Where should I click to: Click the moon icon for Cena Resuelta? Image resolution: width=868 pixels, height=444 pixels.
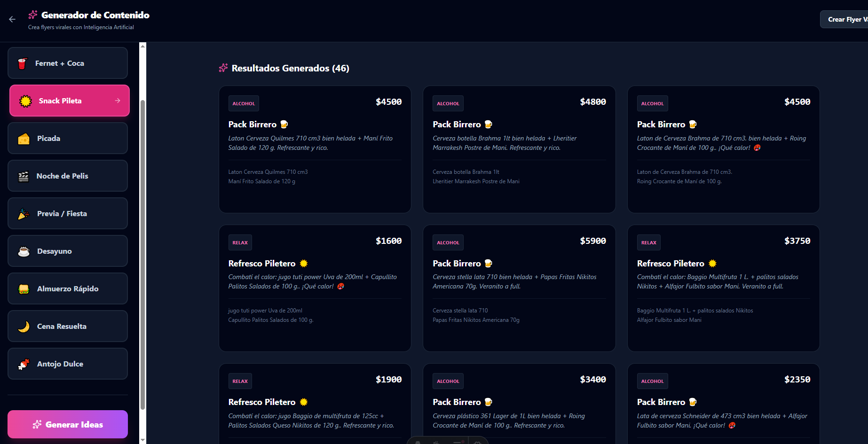point(24,327)
